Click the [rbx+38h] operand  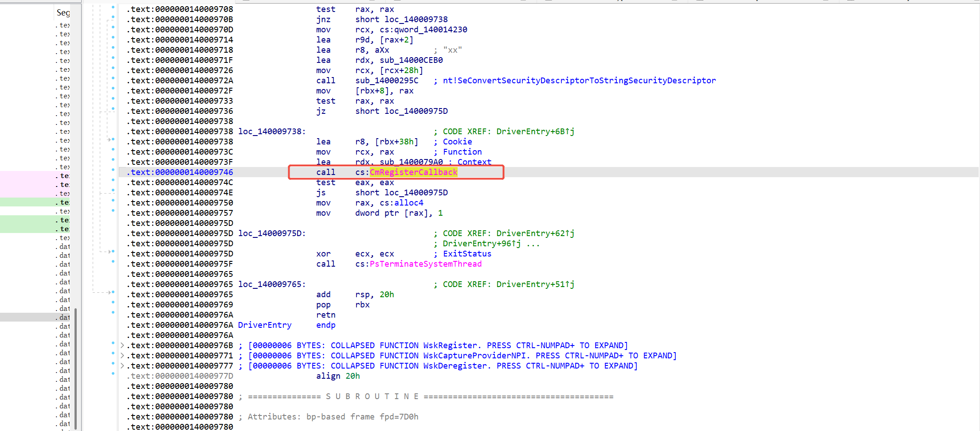tap(396, 142)
